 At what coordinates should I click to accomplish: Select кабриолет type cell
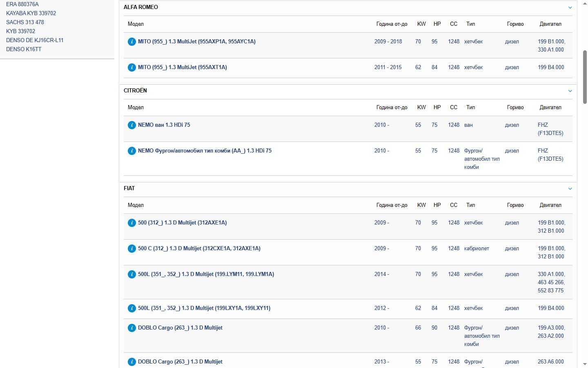click(x=477, y=248)
